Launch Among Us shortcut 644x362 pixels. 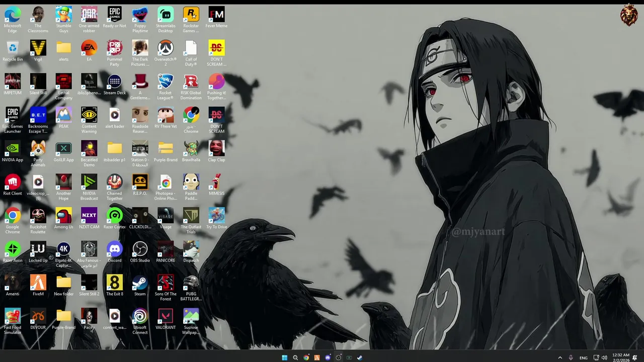click(x=63, y=219)
